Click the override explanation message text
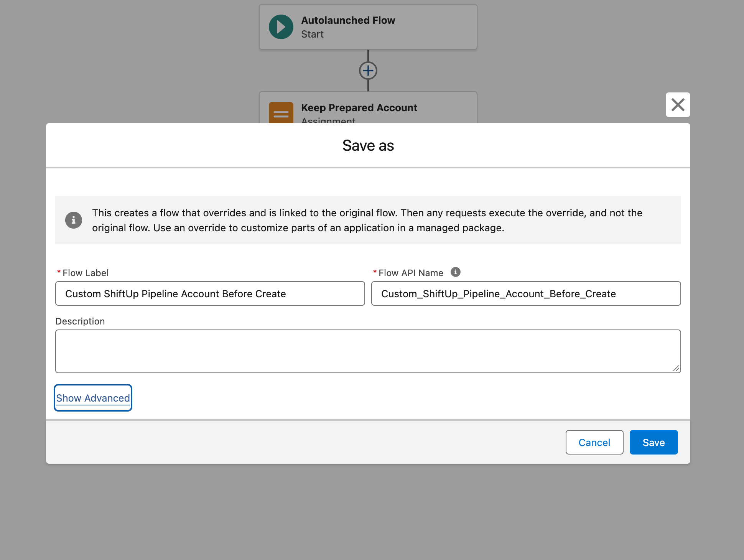This screenshot has height=560, width=744. click(367, 220)
